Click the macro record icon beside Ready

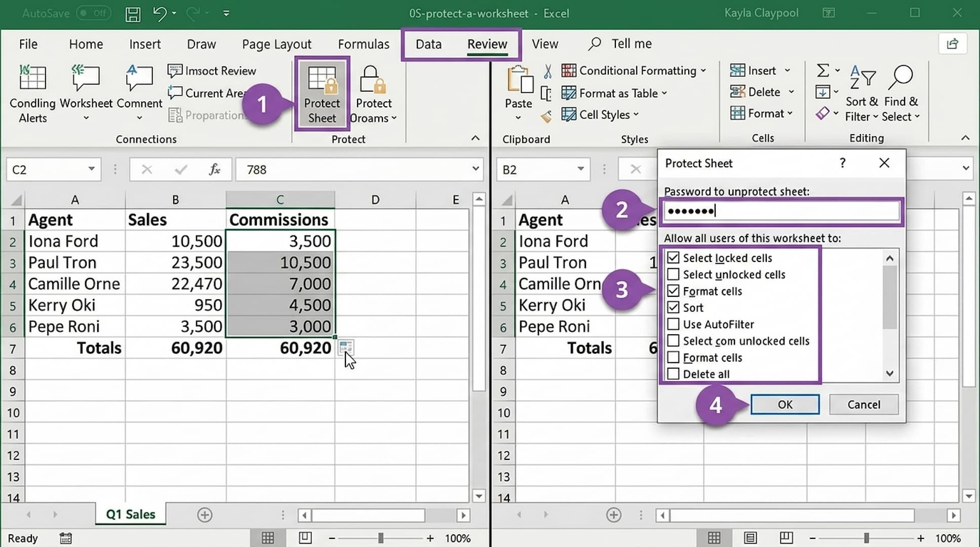click(66, 538)
